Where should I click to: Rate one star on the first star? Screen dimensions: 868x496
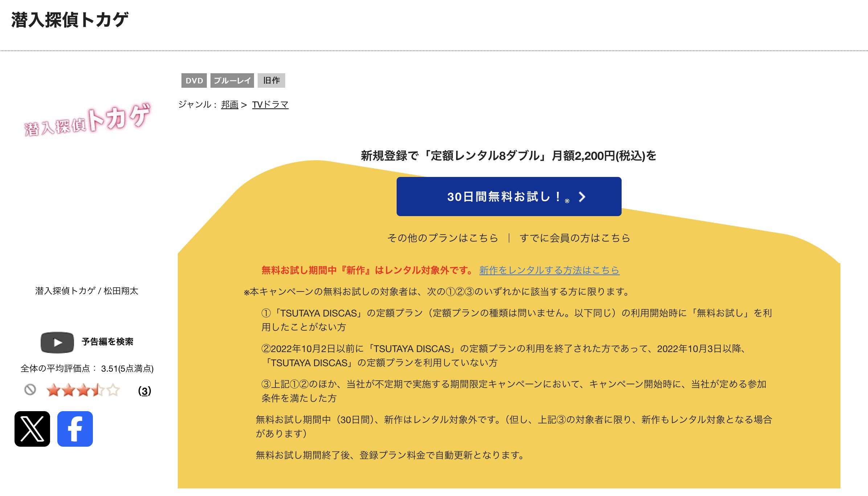(x=54, y=390)
